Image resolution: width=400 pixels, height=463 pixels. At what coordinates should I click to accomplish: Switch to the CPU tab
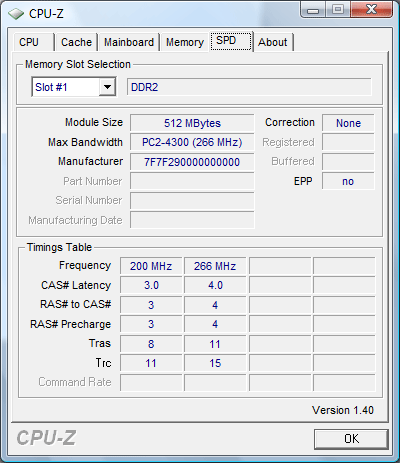click(33, 42)
